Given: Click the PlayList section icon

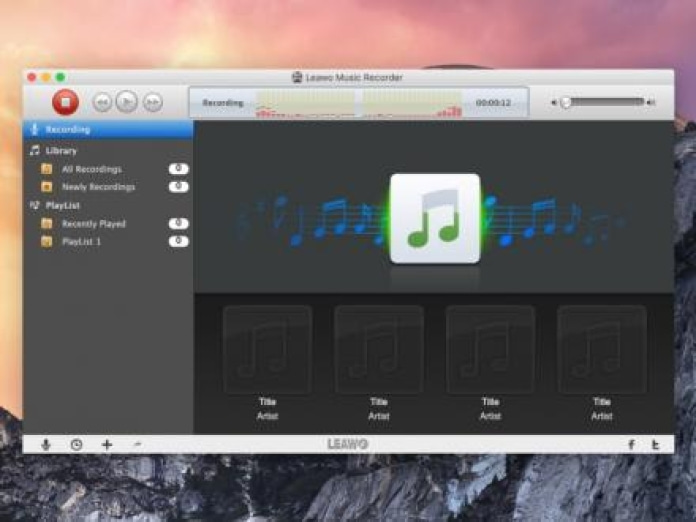Looking at the screenshot, I should pos(35,205).
